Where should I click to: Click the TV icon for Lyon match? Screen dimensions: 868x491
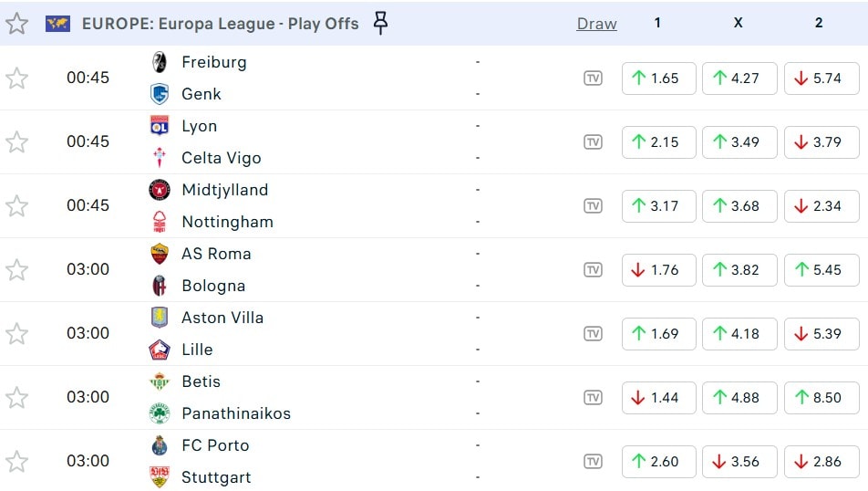coord(593,142)
